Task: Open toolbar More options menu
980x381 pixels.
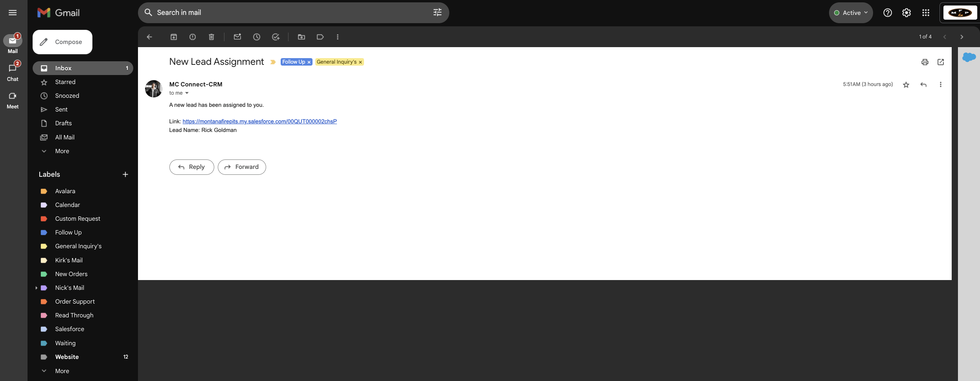Action: pos(338,37)
